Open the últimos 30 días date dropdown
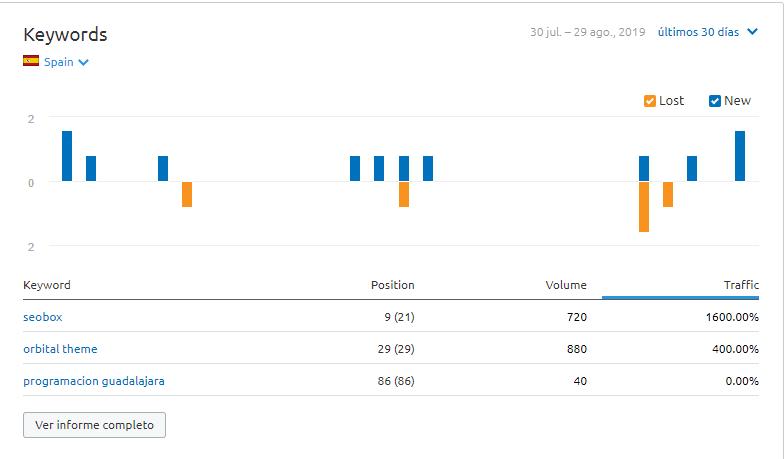The width and height of the screenshot is (784, 459). coord(699,32)
